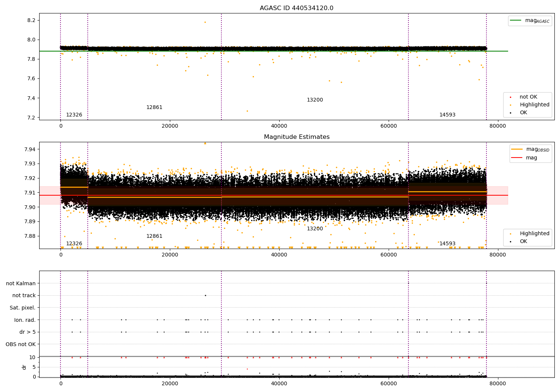Click 'Highlighted' in the Magnitude Estimates plot legend
This screenshot has width=560, height=392.
coord(531,234)
